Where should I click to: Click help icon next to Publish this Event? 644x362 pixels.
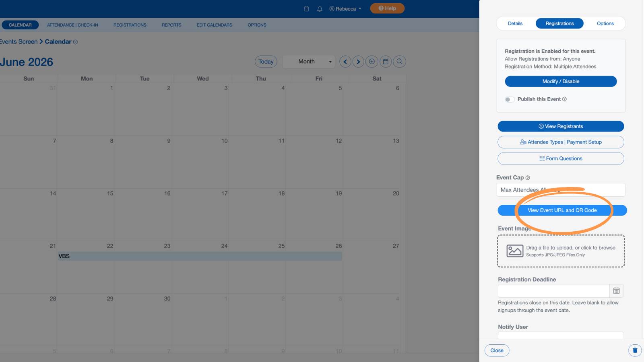point(564,99)
